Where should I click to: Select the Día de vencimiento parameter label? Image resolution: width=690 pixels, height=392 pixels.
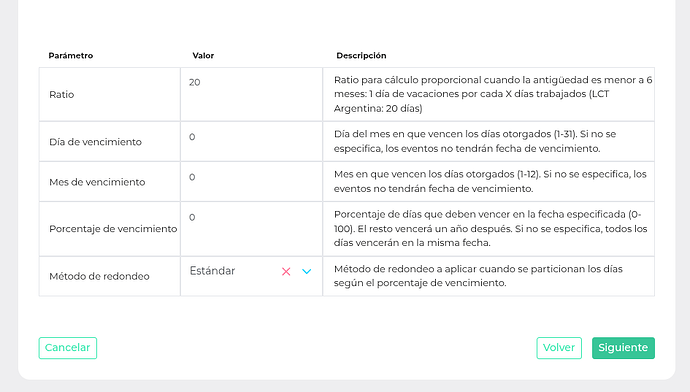[x=95, y=142]
